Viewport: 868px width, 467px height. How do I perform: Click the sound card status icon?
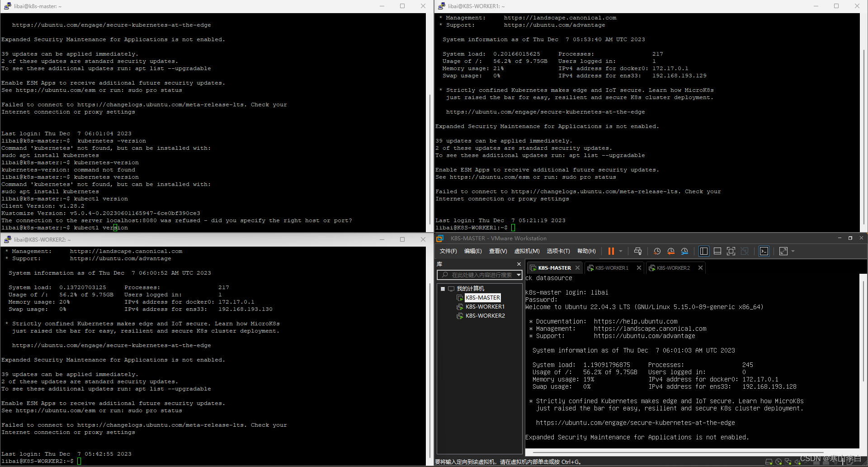(797, 462)
